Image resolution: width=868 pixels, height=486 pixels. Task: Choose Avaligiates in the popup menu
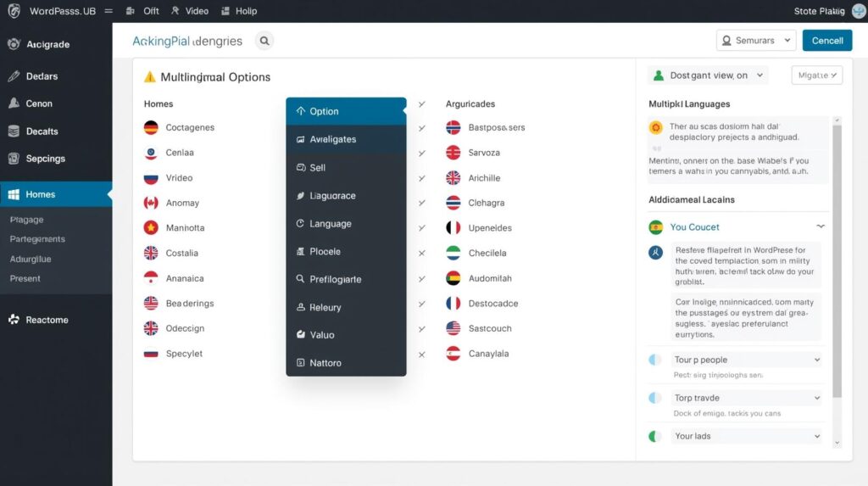332,139
